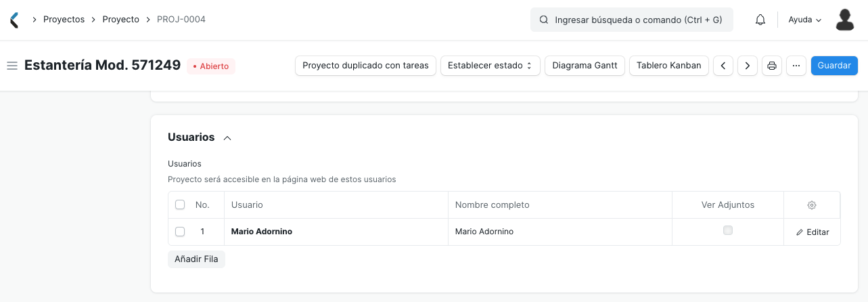The height and width of the screenshot is (302, 868).
Task: Go to the previous document arrow
Action: click(x=723, y=66)
